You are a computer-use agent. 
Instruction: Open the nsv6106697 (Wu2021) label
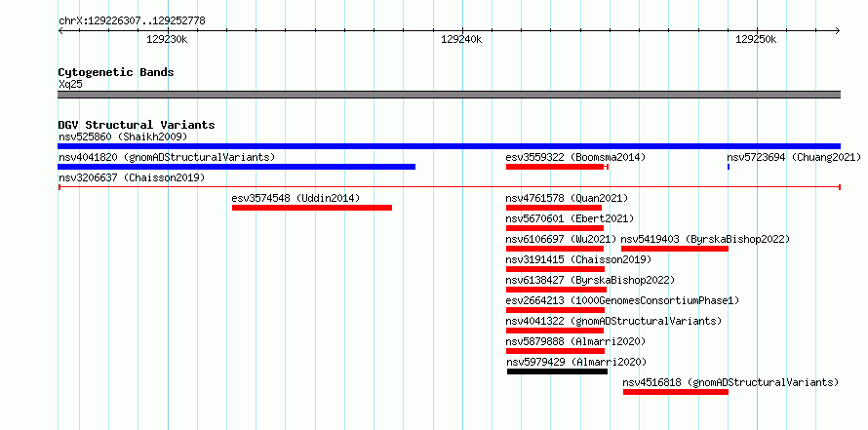561,239
